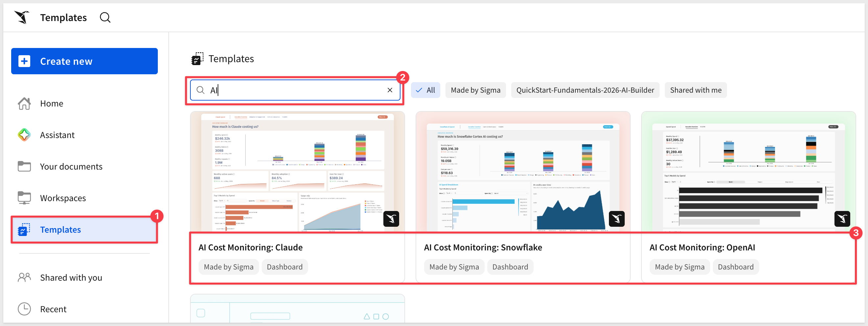868x326 pixels.
Task: Click the Templates title in the header bar
Action: tap(63, 17)
